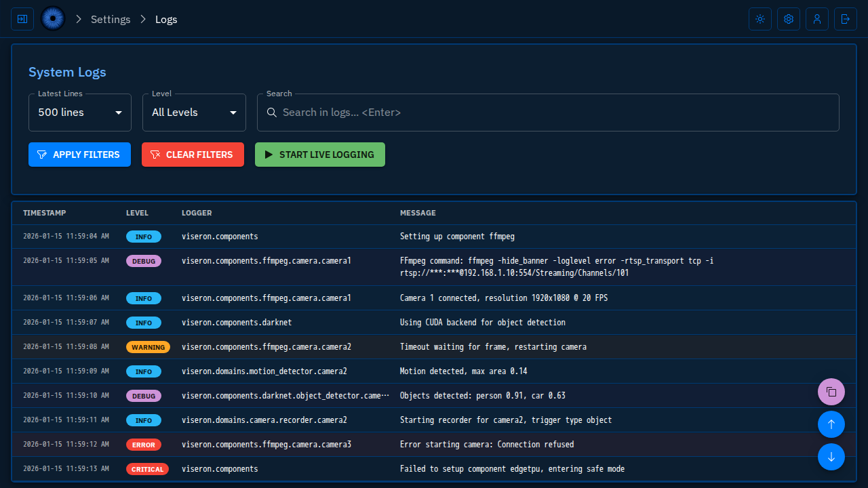Viewport: 868px width, 488px height.
Task: Click the TIMESTAMP column header
Action: click(x=45, y=213)
